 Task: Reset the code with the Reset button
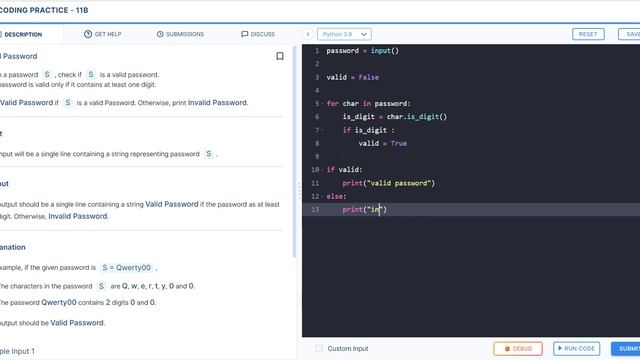(x=588, y=34)
